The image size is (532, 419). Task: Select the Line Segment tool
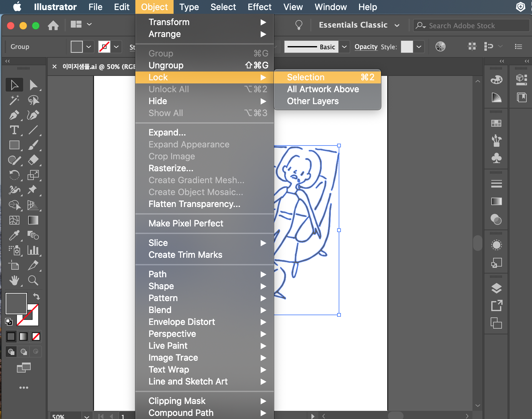coord(33,130)
